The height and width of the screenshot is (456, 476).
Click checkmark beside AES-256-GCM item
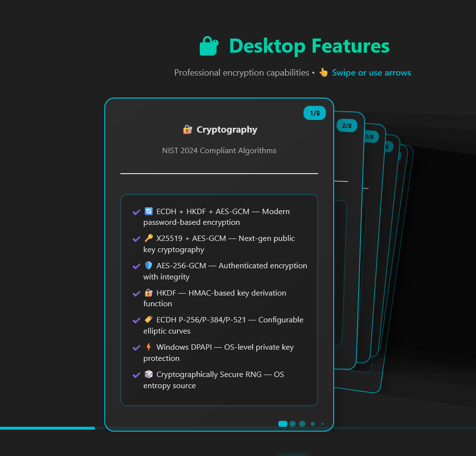[136, 266]
